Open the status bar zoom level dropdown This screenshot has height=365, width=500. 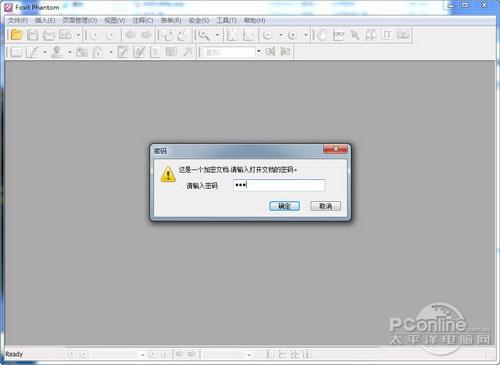249,355
